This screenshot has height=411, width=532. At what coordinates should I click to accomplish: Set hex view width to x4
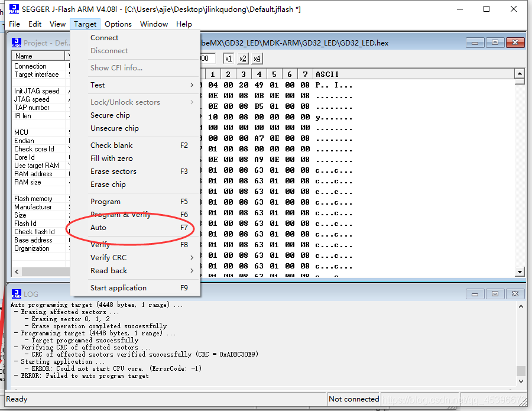[257, 59]
